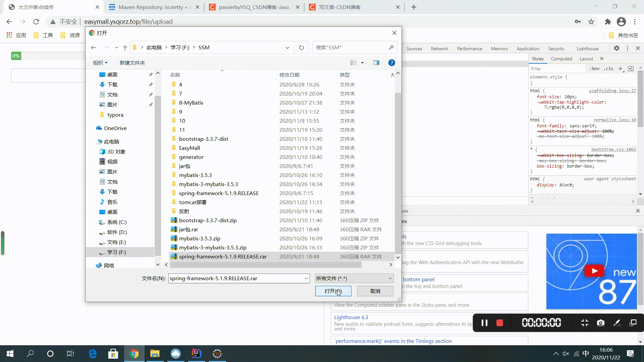Screen dimensions: 644x362
Task: Switch to the Network DevTools tab
Action: tap(439, 49)
